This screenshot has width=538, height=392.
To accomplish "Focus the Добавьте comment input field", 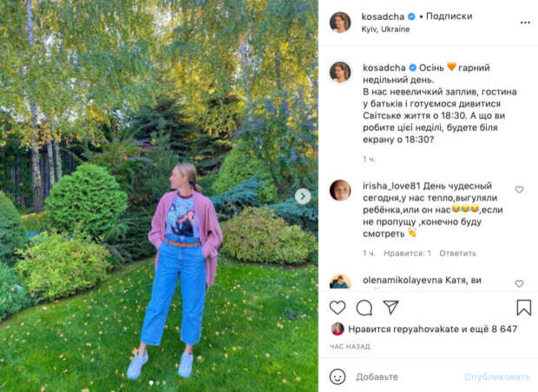I will (407, 377).
